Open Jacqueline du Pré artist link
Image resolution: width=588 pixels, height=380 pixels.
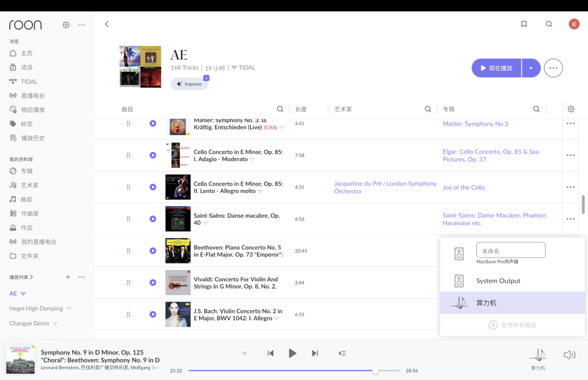coord(358,183)
